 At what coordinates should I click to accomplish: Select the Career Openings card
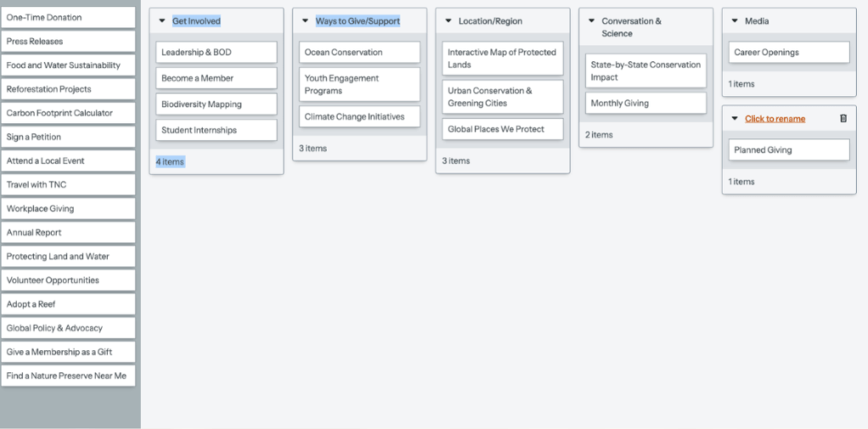coord(789,53)
